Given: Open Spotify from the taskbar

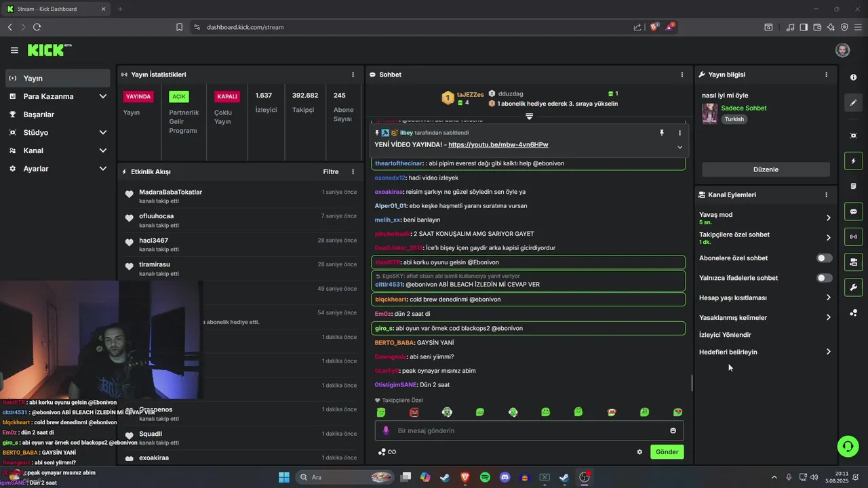Looking at the screenshot, I should tap(485, 477).
